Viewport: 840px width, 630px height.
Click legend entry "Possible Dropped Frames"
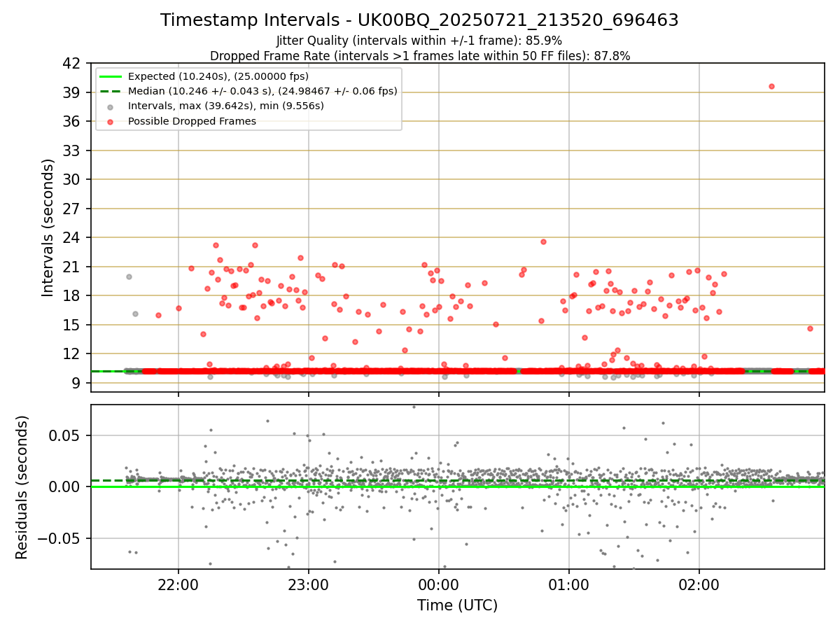click(192, 121)
